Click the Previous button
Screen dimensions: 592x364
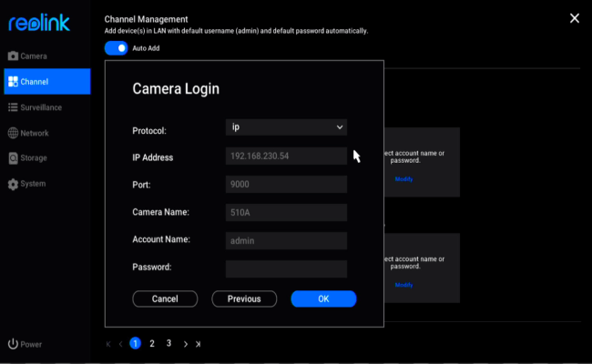coord(244,298)
